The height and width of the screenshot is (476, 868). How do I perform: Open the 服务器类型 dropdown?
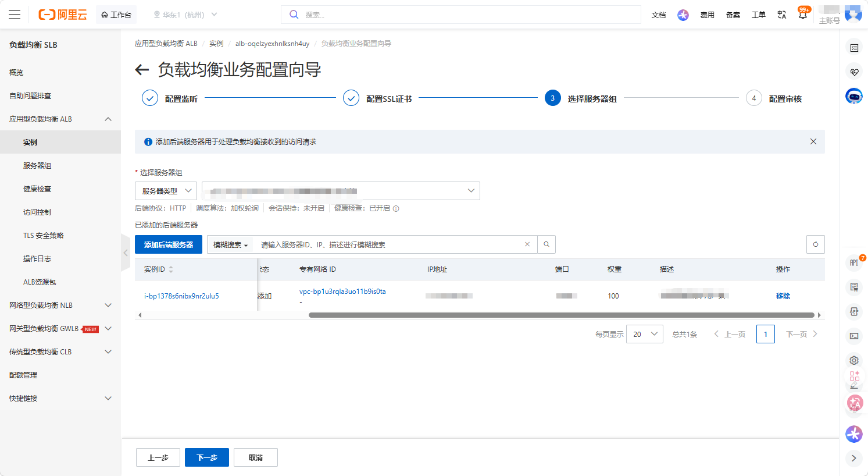coord(166,191)
